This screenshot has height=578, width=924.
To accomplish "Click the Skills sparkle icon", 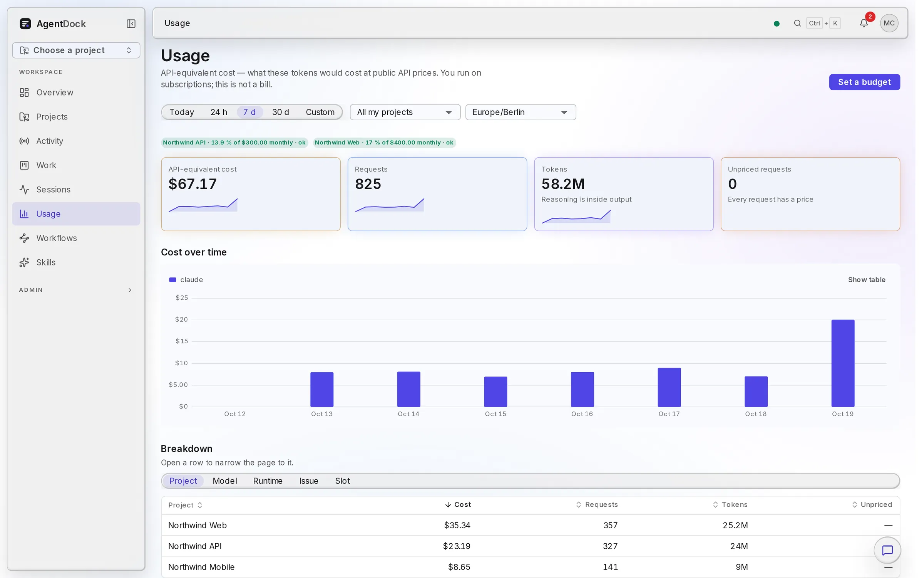I will tap(24, 262).
